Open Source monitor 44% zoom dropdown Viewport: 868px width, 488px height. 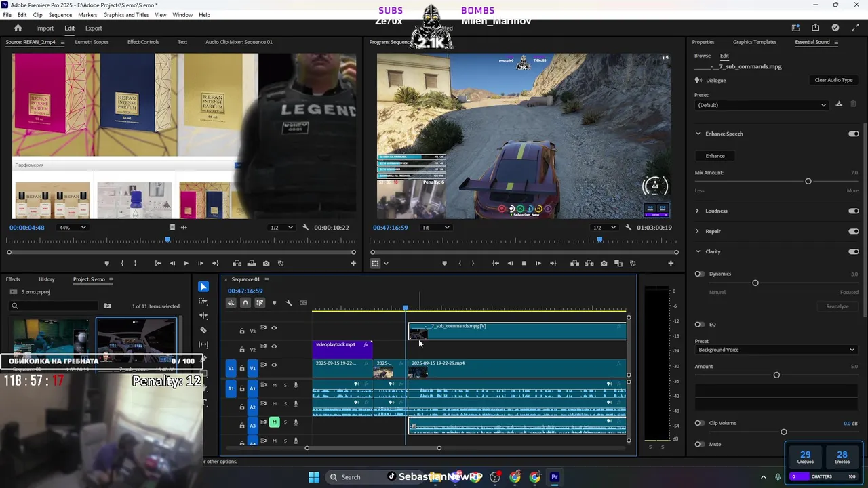72,228
